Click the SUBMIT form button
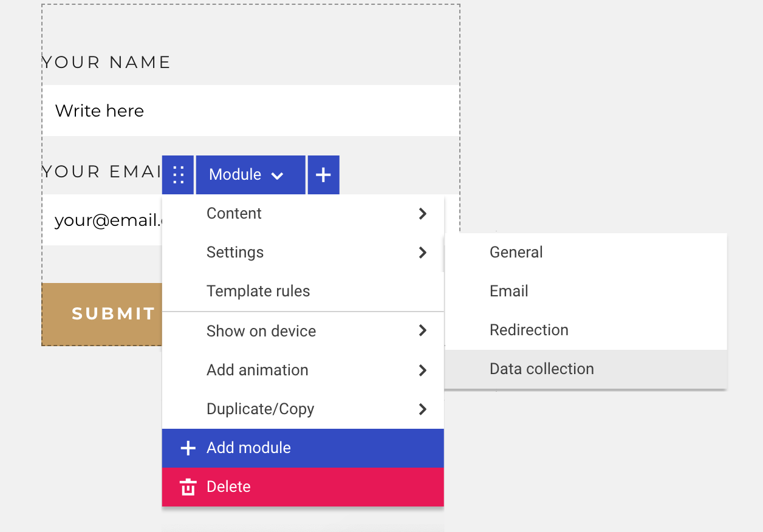 click(x=102, y=314)
